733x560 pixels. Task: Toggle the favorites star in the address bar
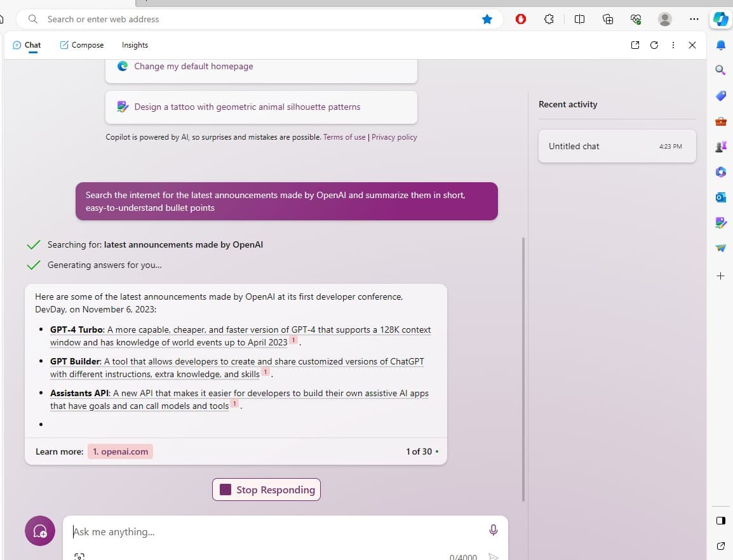487,19
